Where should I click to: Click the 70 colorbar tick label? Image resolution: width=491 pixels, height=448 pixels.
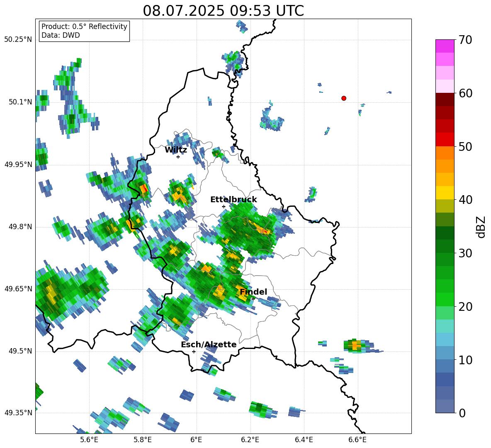tap(465, 40)
